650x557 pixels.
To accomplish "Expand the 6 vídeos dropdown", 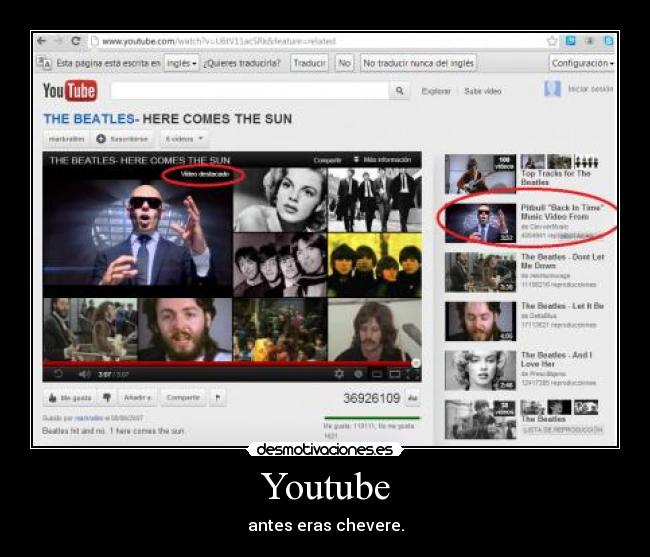I will pos(184,139).
